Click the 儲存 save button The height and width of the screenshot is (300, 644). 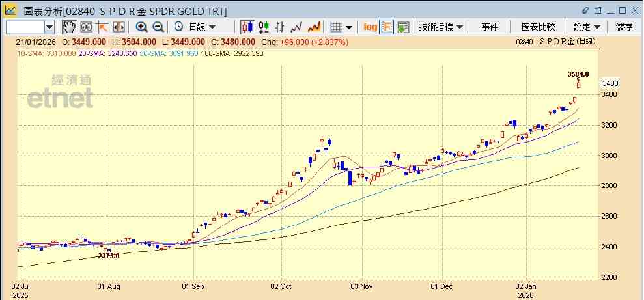click(624, 27)
